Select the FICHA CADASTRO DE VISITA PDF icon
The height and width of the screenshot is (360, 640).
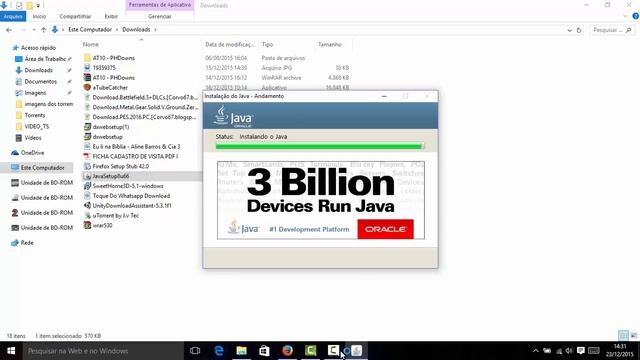pos(87,156)
